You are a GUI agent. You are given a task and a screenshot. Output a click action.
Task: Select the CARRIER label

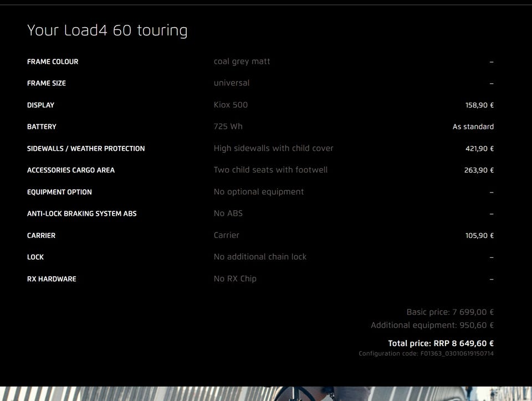pos(41,235)
